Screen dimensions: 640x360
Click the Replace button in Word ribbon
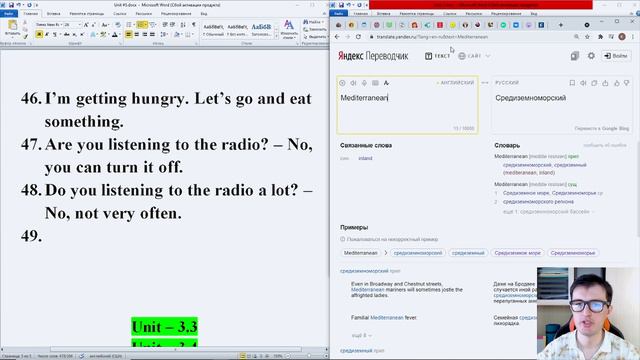click(x=315, y=29)
